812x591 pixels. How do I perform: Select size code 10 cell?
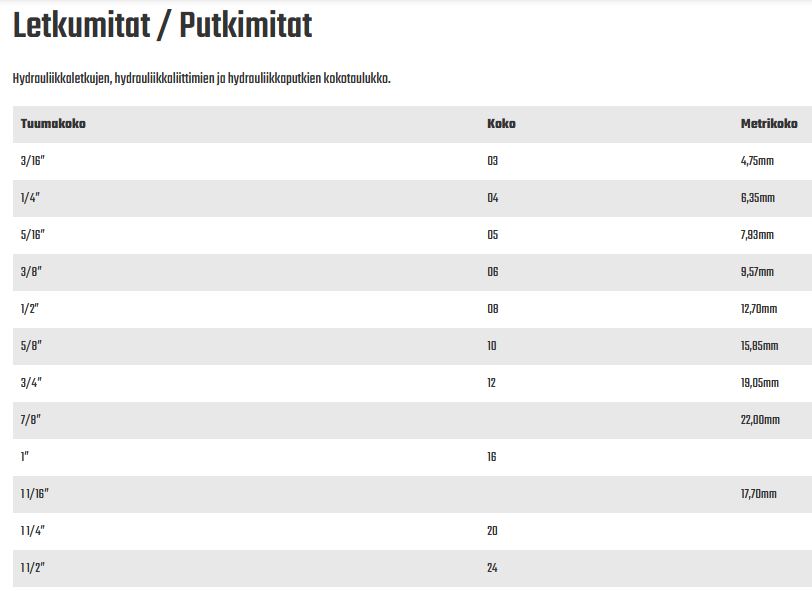(491, 345)
